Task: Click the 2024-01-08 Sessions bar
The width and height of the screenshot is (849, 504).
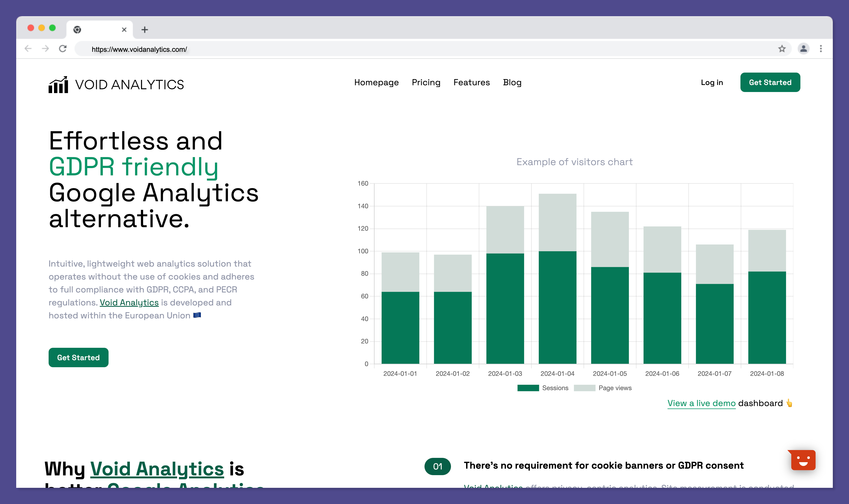Action: (x=767, y=318)
